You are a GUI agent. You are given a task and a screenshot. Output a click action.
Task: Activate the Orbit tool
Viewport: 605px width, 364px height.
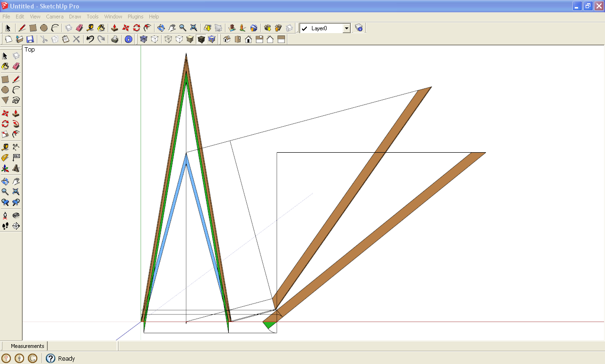click(5, 181)
